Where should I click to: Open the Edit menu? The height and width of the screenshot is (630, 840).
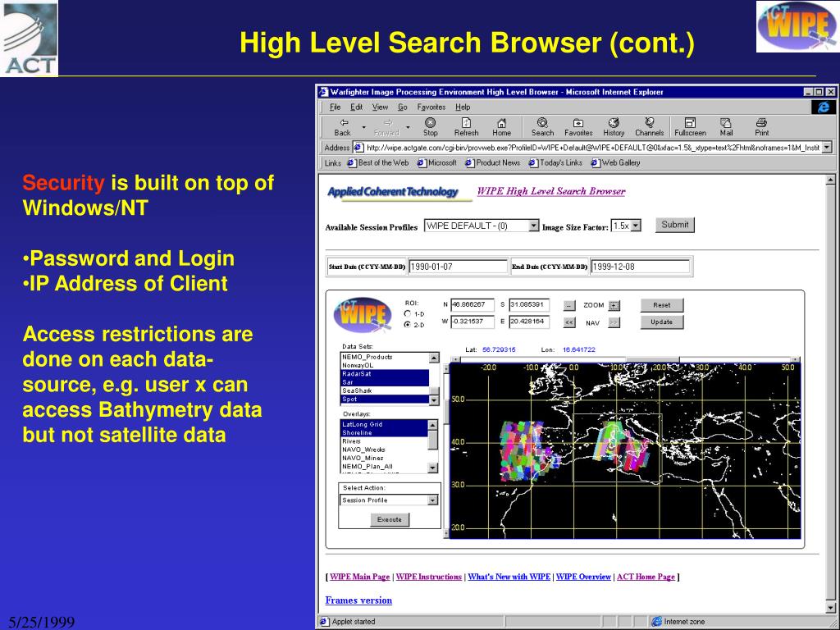(x=356, y=107)
